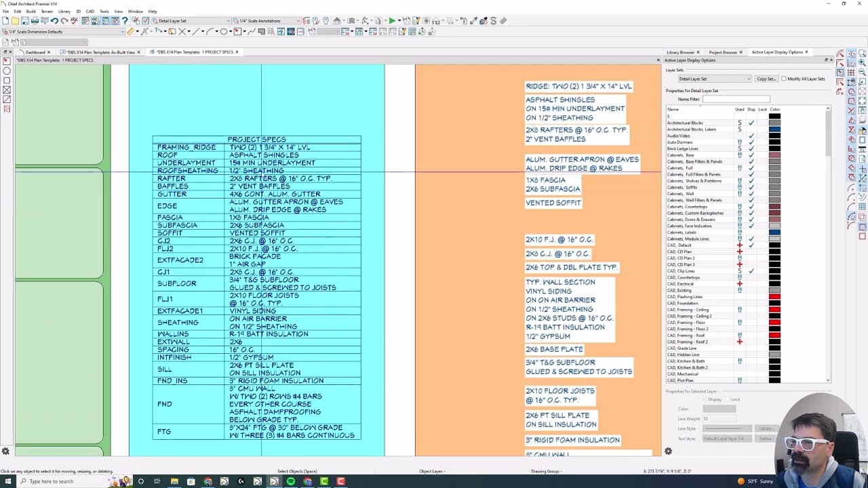The width and height of the screenshot is (868, 488).
Task: Toggle Grid Snaps icon in right toolbar
Action: (850, 72)
